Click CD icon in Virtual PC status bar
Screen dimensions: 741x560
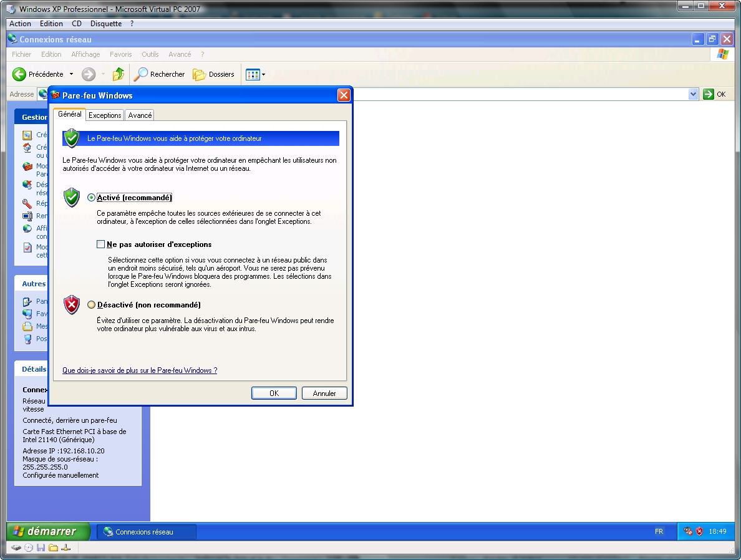click(x=29, y=548)
